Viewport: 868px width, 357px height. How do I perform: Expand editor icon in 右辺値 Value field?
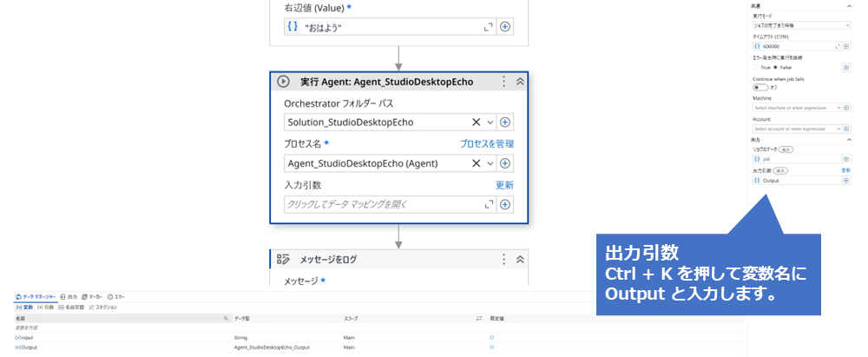[x=488, y=27]
